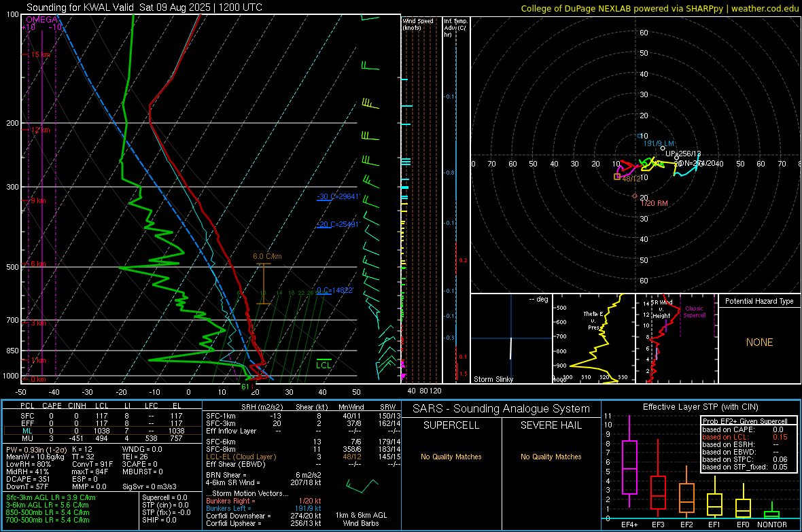Image resolution: width=802 pixels, height=532 pixels.
Task: Click the sounding title for KWAL
Action: [144, 7]
